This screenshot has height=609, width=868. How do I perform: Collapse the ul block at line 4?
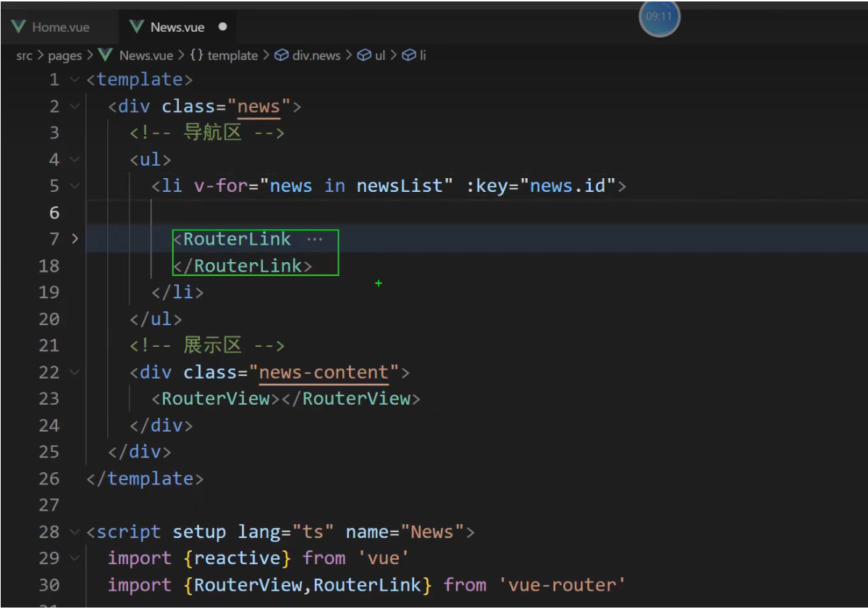[x=74, y=159]
